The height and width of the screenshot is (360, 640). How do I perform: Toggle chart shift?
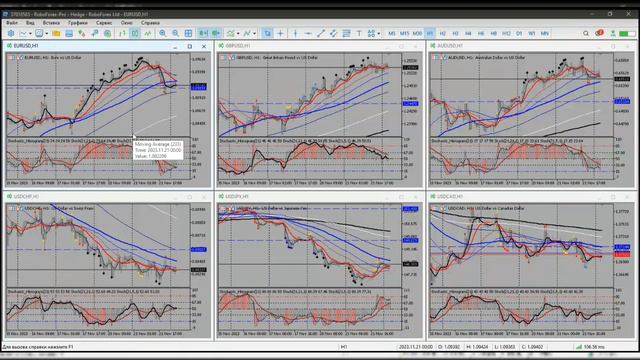click(216, 33)
